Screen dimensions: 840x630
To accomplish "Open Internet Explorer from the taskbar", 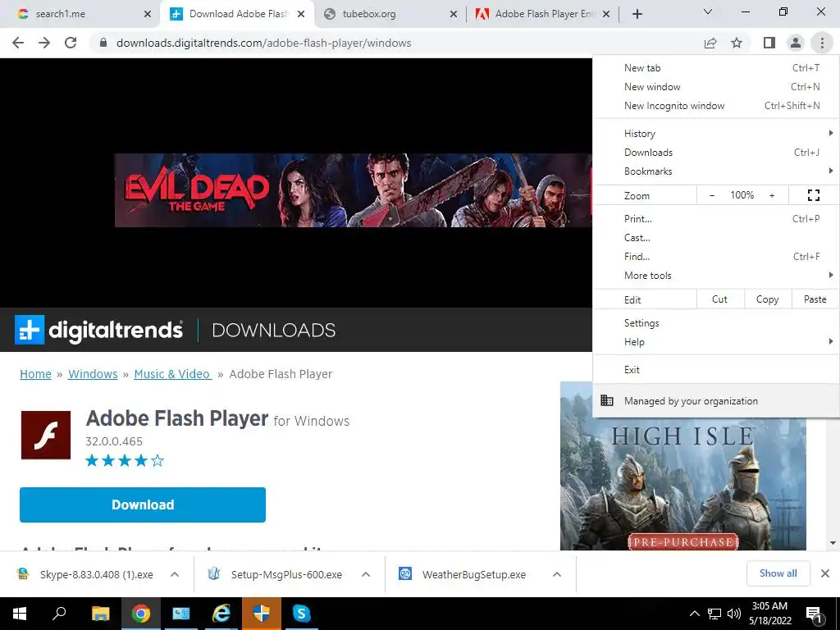I will 221,614.
